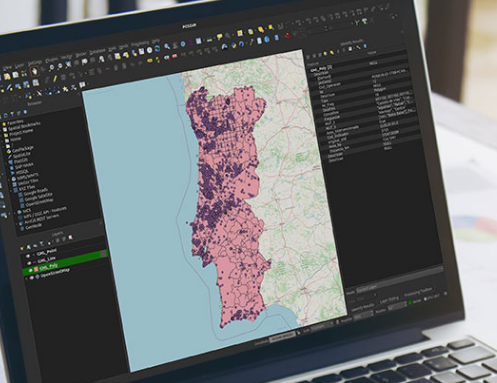This screenshot has height=383, width=497.
Task: Hide the OpenStreetMap layer
Action: [x=32, y=277]
